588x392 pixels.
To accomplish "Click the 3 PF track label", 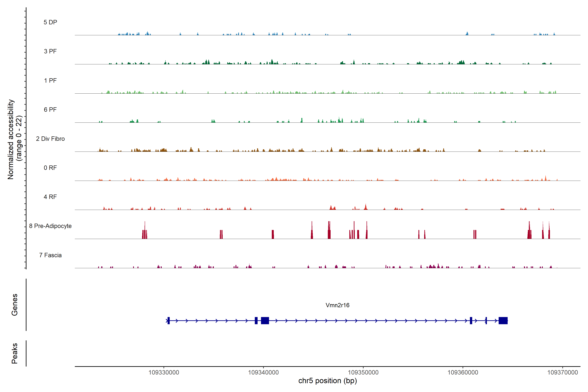I will pyautogui.click(x=50, y=51).
